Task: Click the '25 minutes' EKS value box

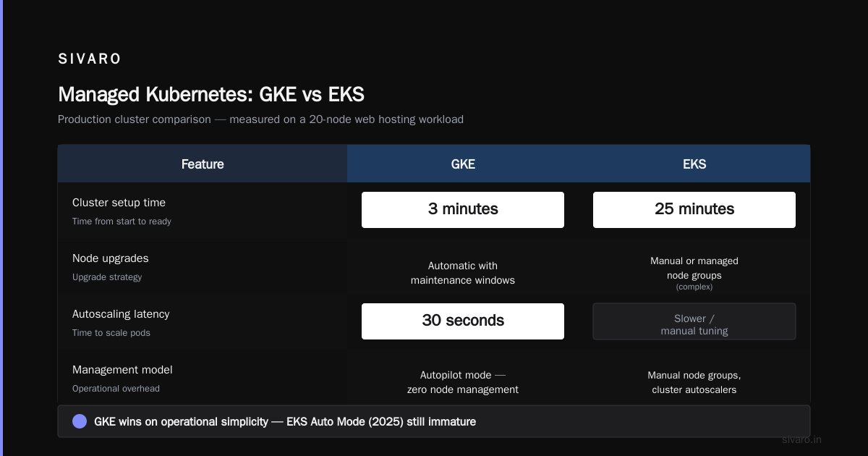Action: 694,210
